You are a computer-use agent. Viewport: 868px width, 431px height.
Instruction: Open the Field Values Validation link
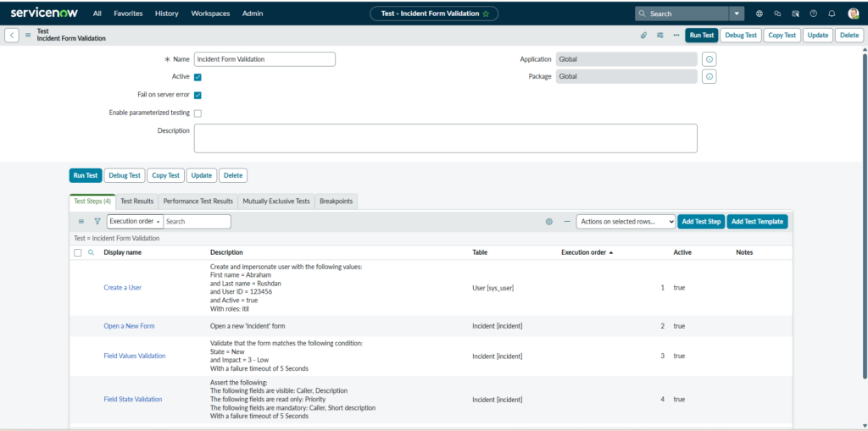pyautogui.click(x=135, y=356)
